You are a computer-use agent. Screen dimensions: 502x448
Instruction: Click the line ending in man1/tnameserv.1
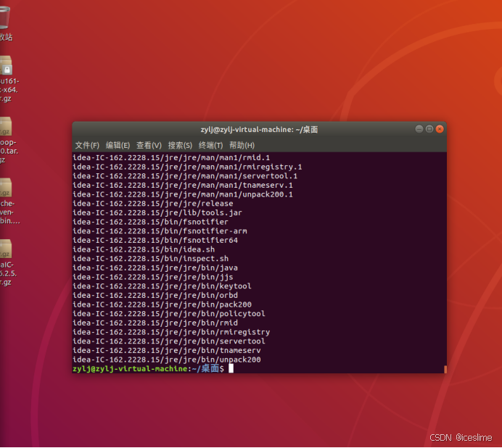click(183, 186)
